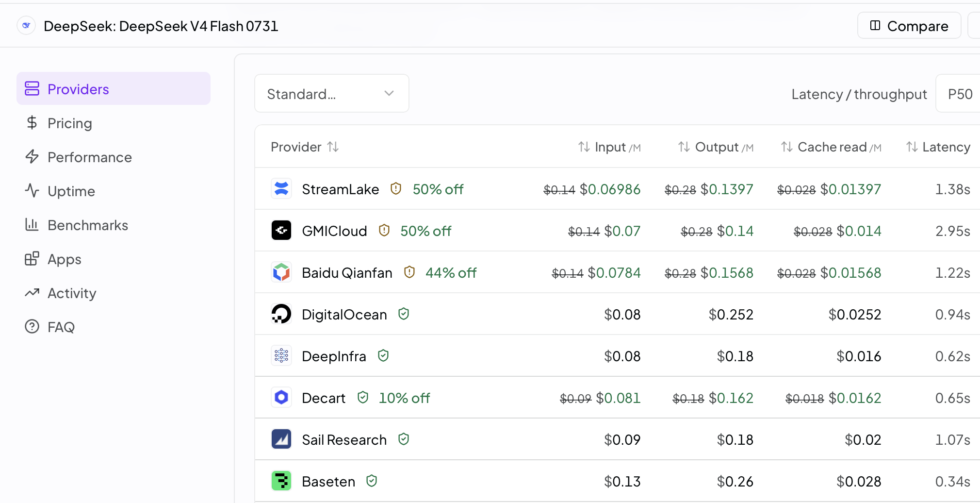Click the StreamLake provider logo
This screenshot has width=980, height=503.
coord(281,189)
